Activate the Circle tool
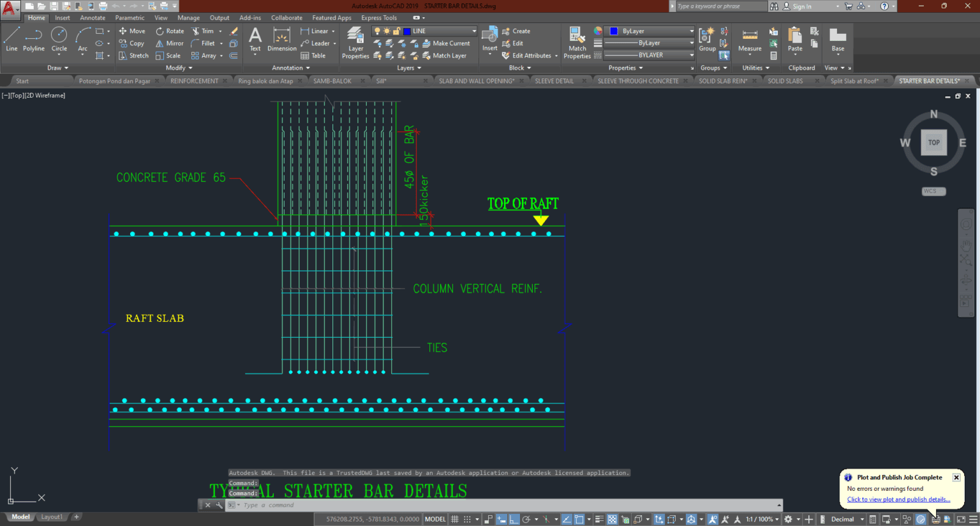 pyautogui.click(x=59, y=40)
